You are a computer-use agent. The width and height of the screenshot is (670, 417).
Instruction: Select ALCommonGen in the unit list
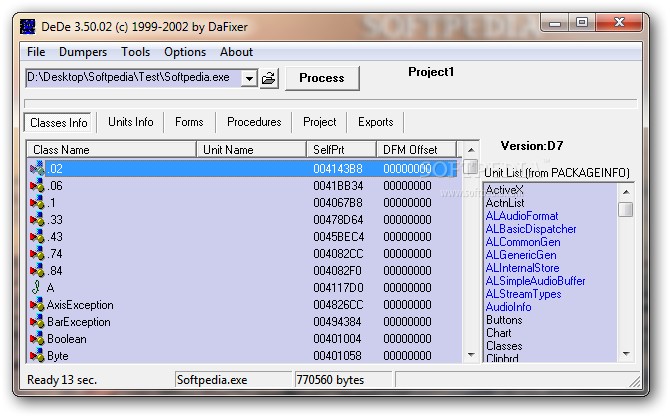click(x=523, y=242)
